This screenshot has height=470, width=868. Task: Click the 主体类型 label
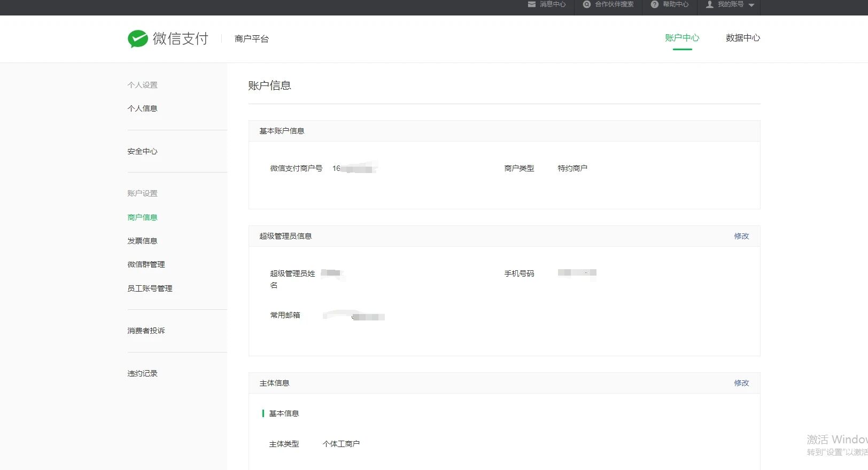[x=284, y=444]
